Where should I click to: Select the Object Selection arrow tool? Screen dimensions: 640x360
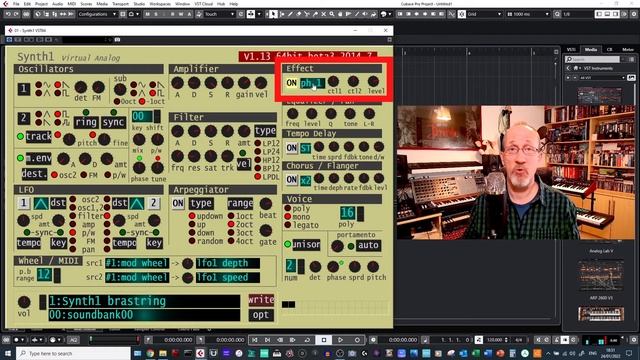pyautogui.click(x=273, y=14)
